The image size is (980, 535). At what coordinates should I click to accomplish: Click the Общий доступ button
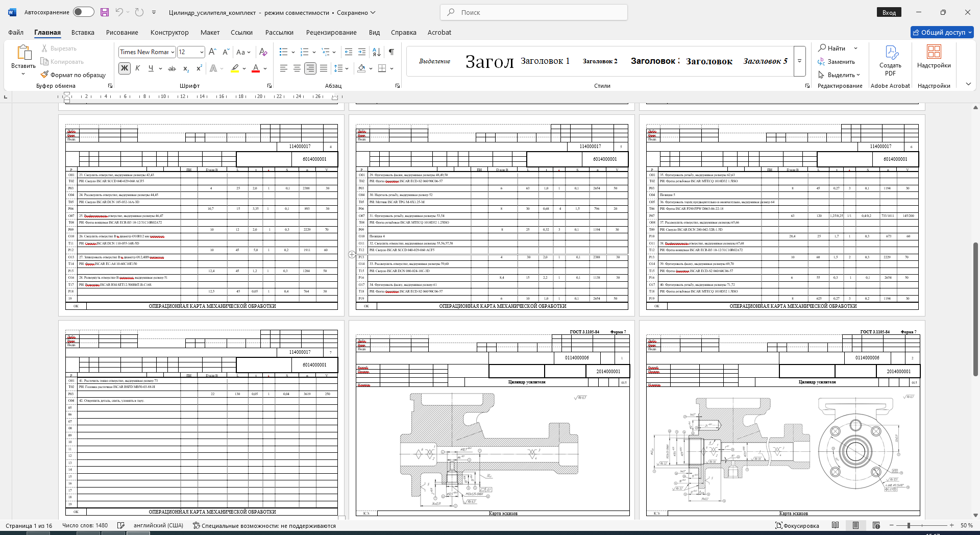point(942,32)
